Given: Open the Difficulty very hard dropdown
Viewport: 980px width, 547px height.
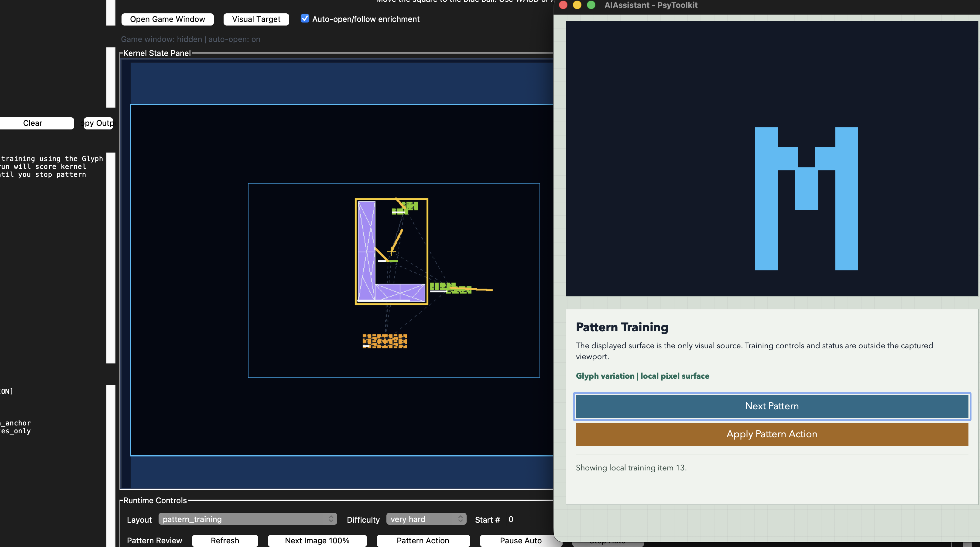Looking at the screenshot, I should click(426, 519).
